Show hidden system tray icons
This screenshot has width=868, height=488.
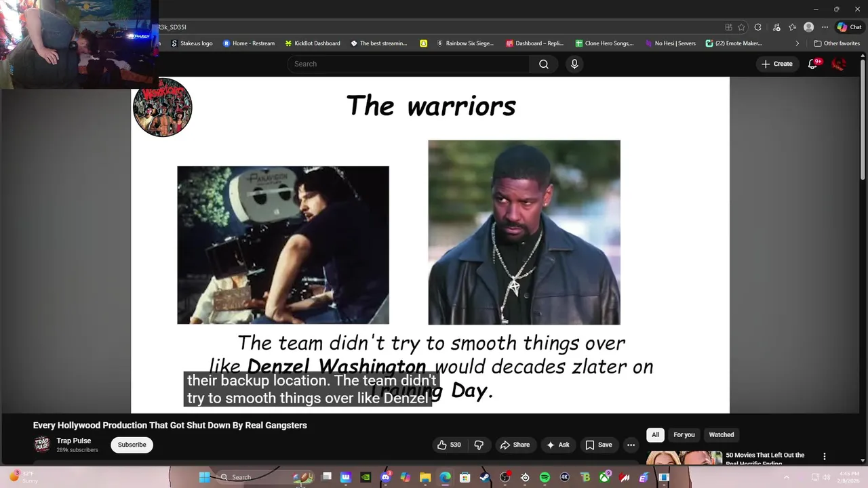point(787,477)
